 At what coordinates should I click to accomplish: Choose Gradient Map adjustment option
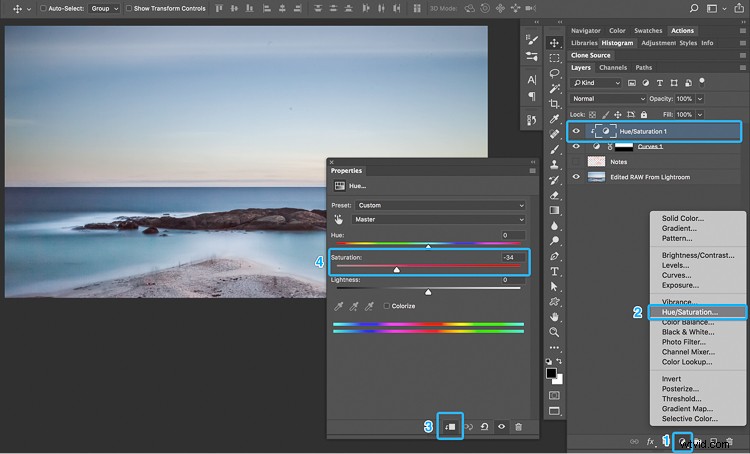tap(687, 409)
